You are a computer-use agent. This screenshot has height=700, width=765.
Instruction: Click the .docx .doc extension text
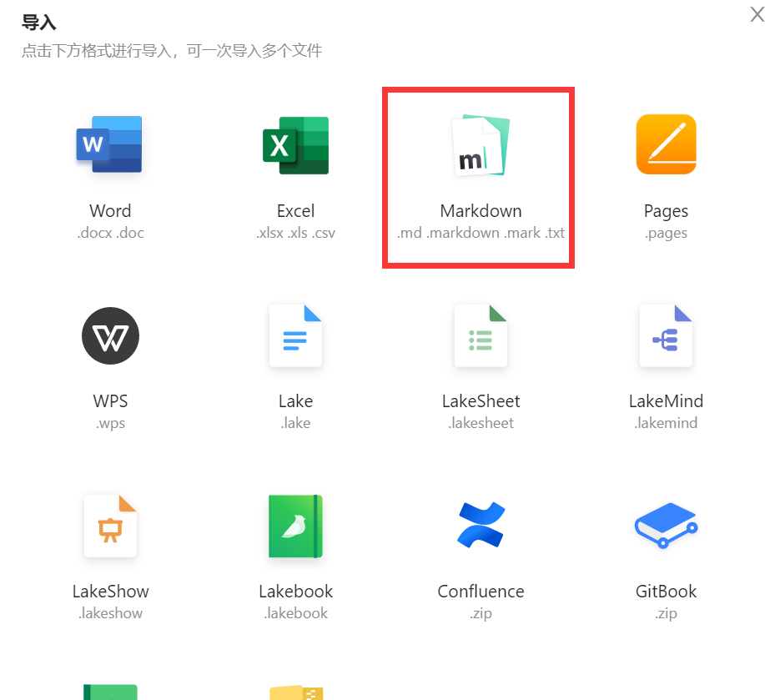tap(110, 233)
